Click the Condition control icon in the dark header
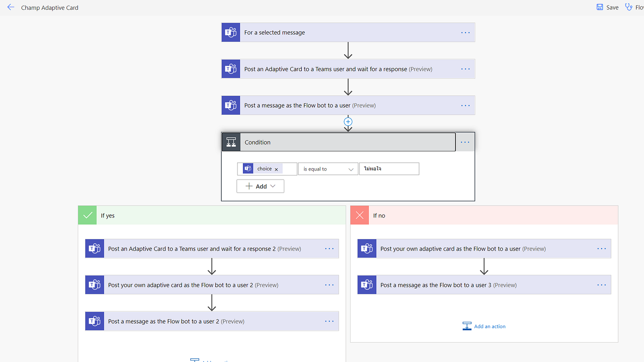The width and height of the screenshot is (644, 362). 230,142
